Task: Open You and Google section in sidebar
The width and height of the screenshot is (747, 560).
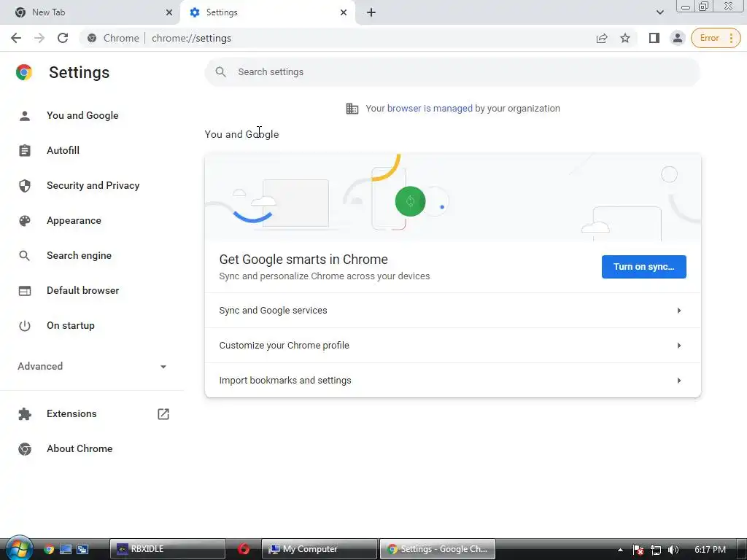Action: click(x=82, y=116)
